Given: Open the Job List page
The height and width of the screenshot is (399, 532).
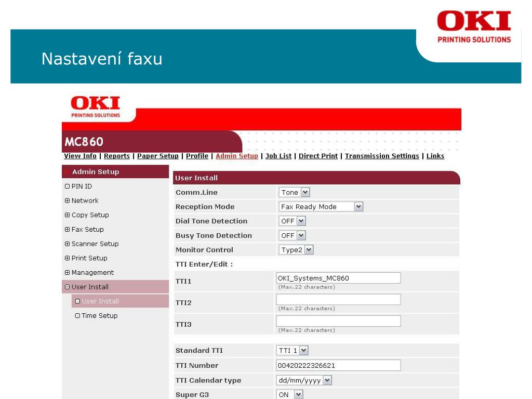Looking at the screenshot, I should pos(278,156).
